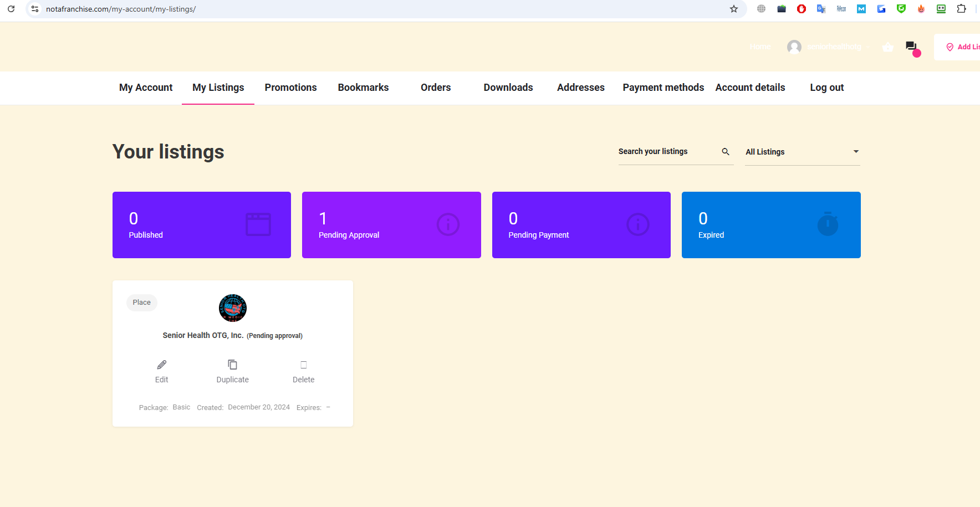Click the browser address bar URL
Image resolution: width=980 pixels, height=507 pixels.
click(x=121, y=9)
